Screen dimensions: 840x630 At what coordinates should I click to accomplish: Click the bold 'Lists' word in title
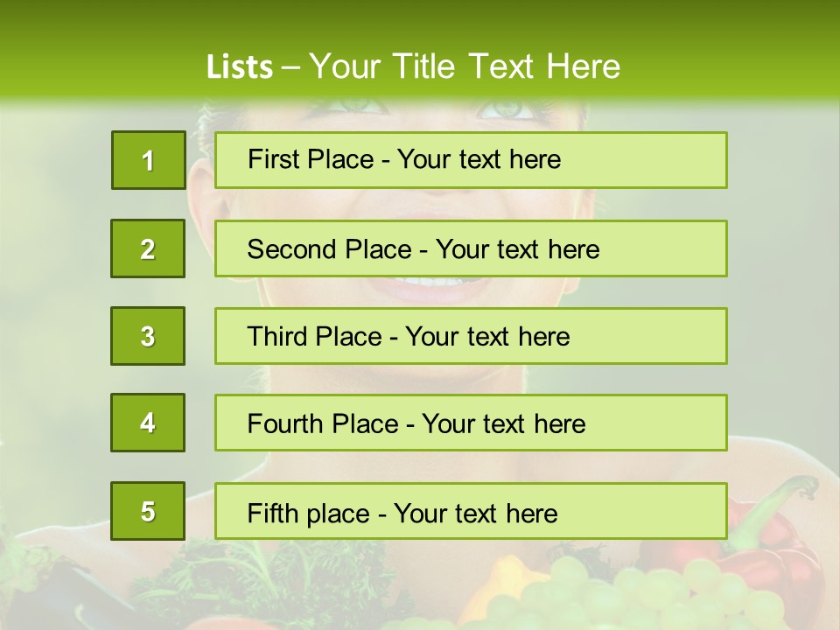(x=240, y=66)
